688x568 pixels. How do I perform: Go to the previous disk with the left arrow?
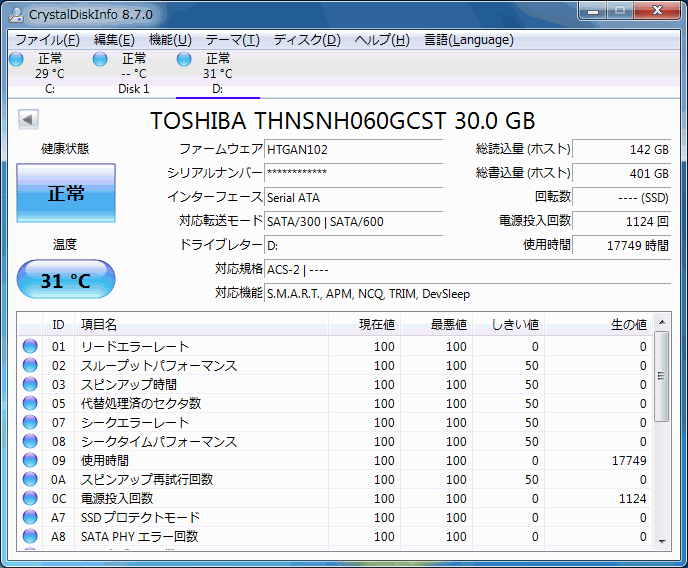pyautogui.click(x=28, y=119)
